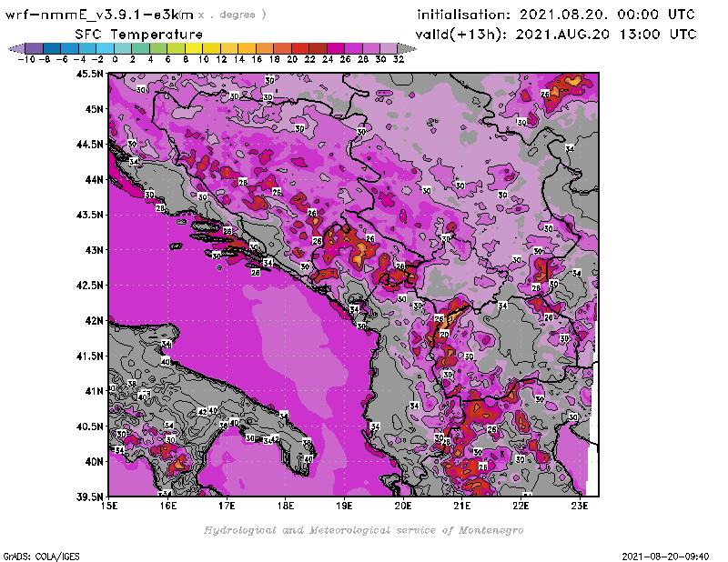Select the dark red swatch between 22 and 24
This screenshot has width=728, height=562.
pos(317,48)
